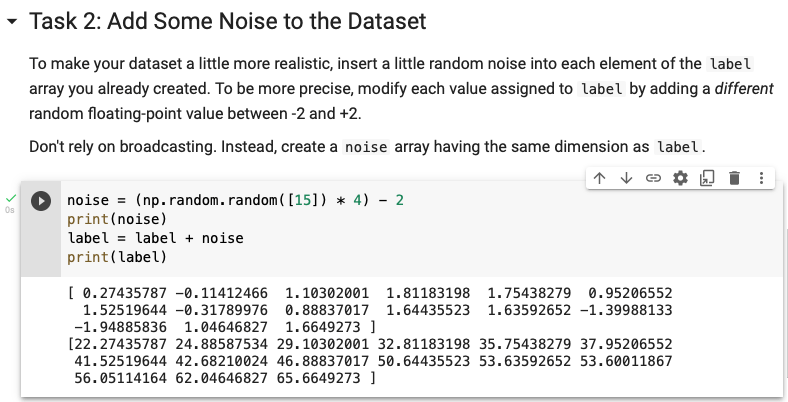
Task: Run the noise code cell
Action: [x=41, y=200]
